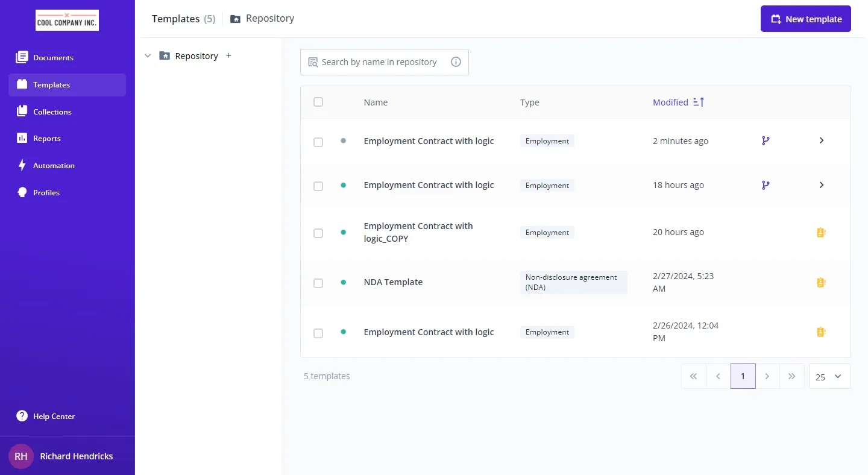Click branch icon for 2 minutes ago template
The image size is (868, 475).
766,140
